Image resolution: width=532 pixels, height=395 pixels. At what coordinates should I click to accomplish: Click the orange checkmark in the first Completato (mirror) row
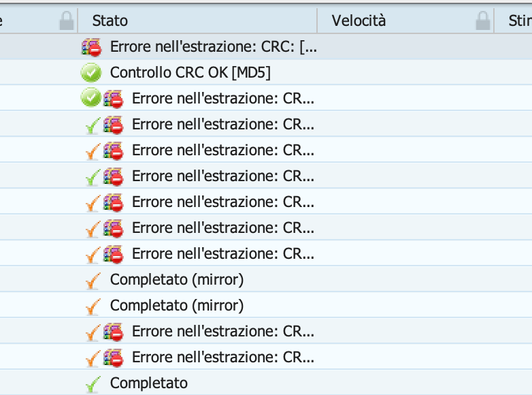coord(93,281)
